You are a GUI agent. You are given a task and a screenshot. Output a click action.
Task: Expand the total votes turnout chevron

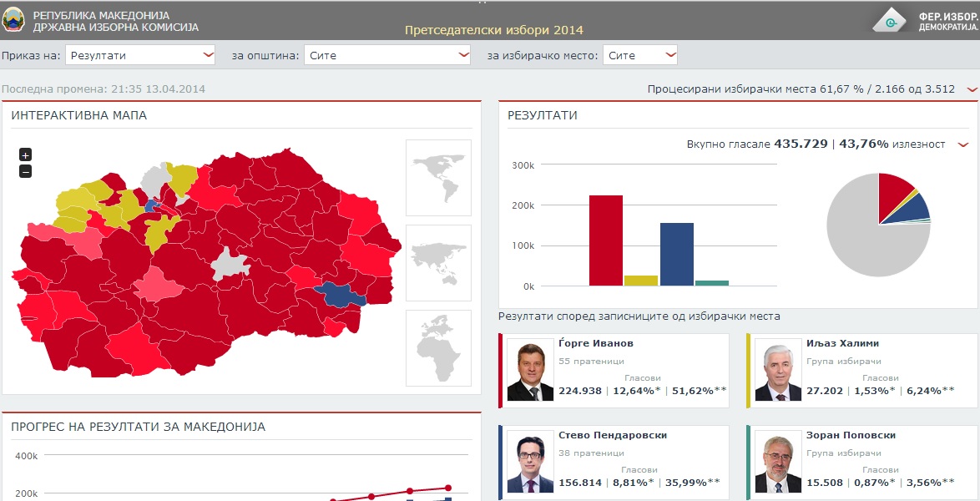pos(962,144)
